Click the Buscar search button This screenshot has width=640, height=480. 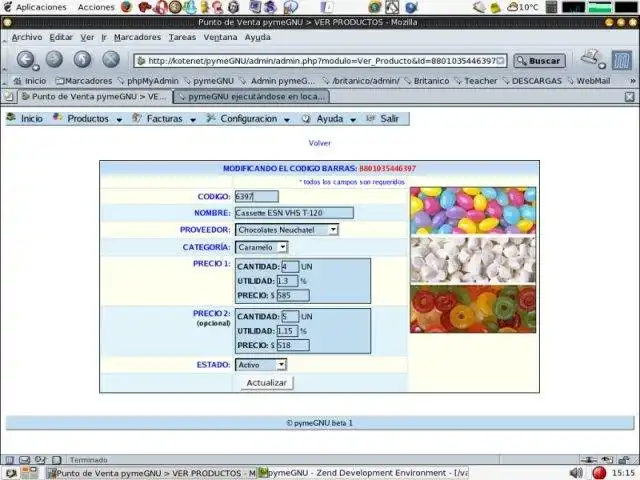coord(539,61)
